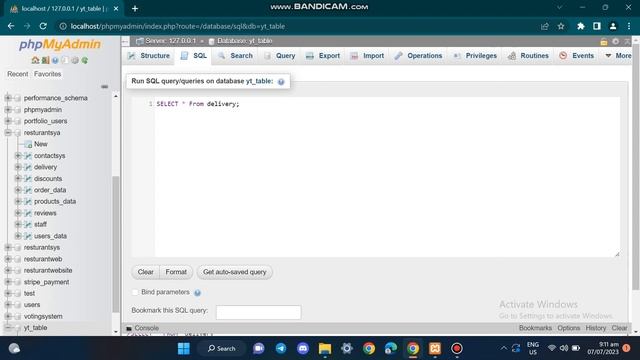The image size is (640, 360).
Task: Open Console History link
Action: (596, 328)
